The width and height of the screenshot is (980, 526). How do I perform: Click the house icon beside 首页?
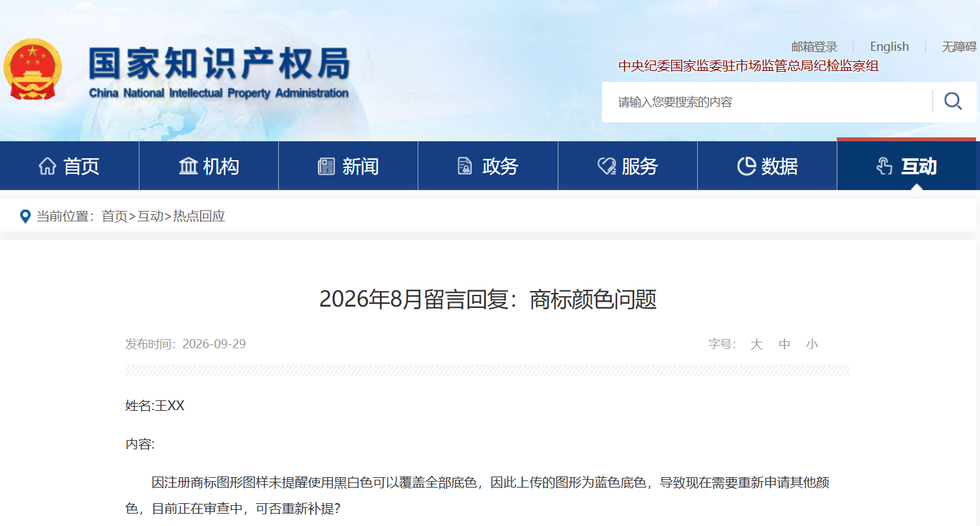pyautogui.click(x=48, y=166)
